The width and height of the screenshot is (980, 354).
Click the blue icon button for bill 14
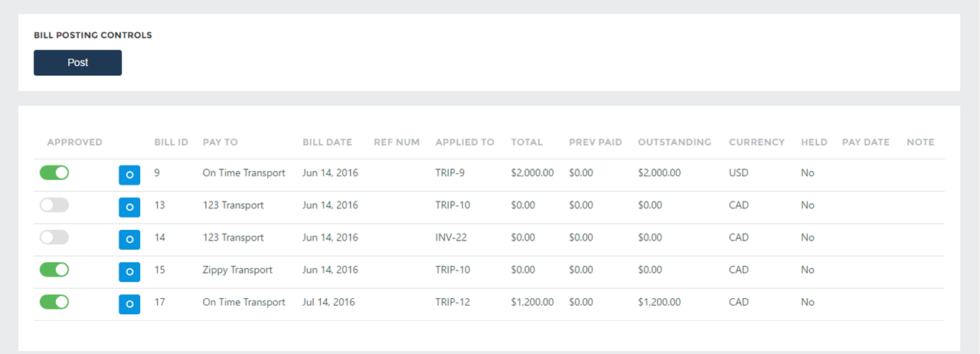click(x=129, y=239)
